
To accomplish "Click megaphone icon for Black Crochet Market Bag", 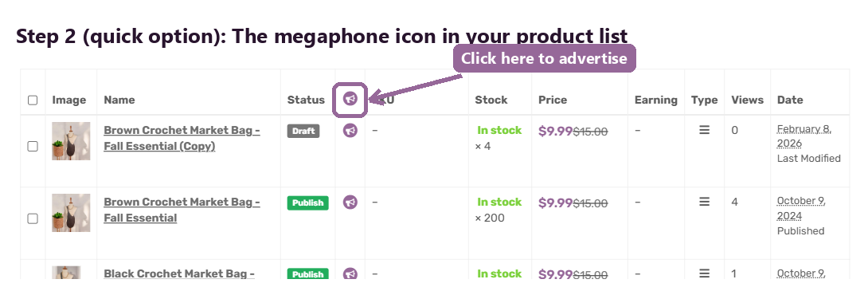I will [x=350, y=274].
